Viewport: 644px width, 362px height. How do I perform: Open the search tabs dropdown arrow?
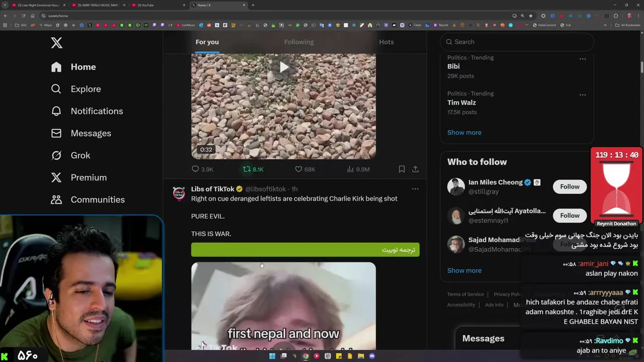pyautogui.click(x=5, y=5)
